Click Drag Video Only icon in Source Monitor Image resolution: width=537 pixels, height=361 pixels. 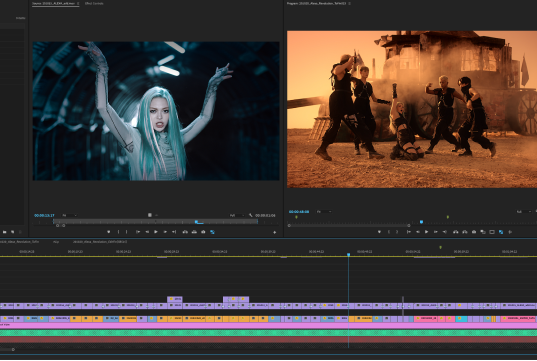pyautogui.click(x=150, y=215)
